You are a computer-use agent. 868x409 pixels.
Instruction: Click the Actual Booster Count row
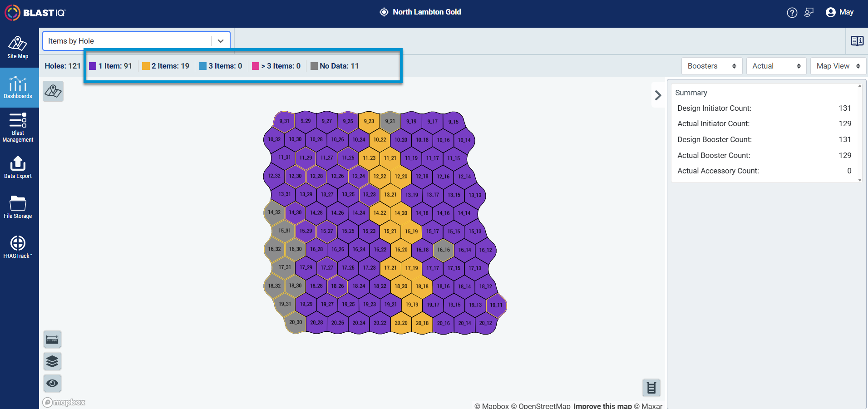tap(764, 155)
